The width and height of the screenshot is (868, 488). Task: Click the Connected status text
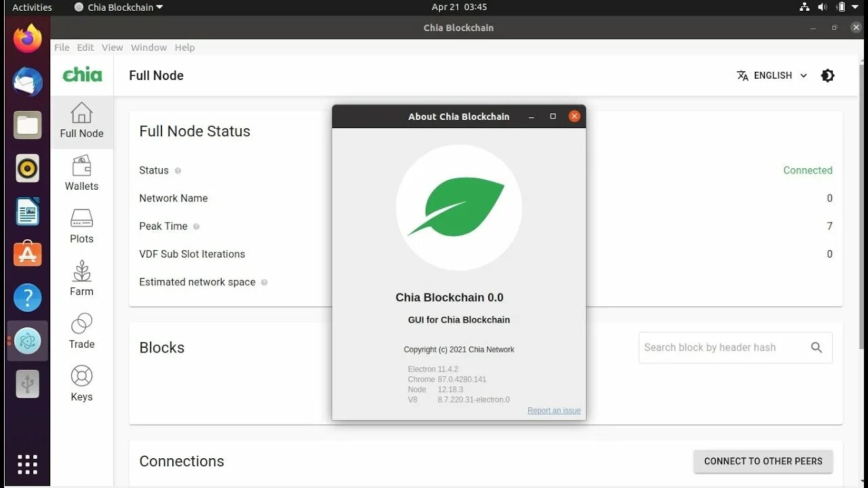[808, 171]
